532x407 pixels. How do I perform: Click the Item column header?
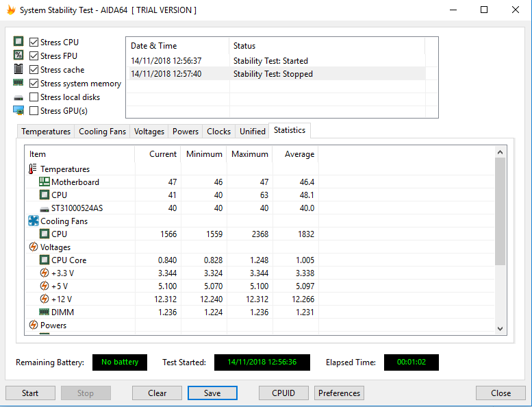[x=79, y=154]
